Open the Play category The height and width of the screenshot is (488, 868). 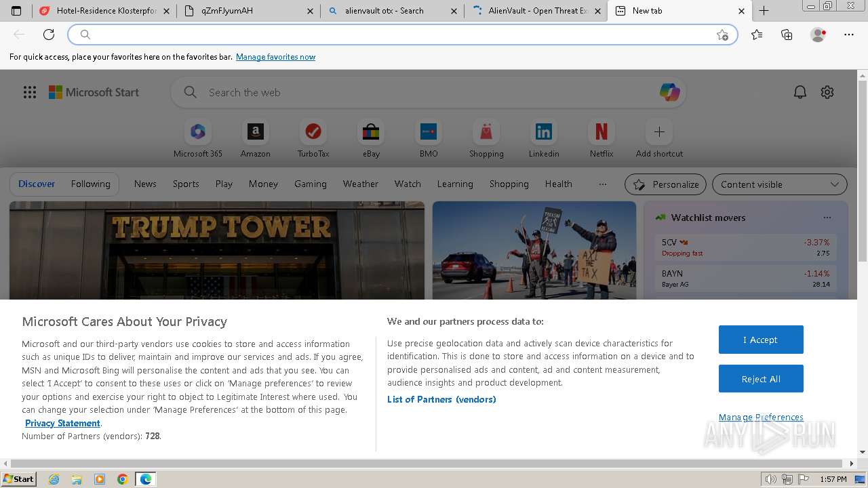[x=224, y=184]
